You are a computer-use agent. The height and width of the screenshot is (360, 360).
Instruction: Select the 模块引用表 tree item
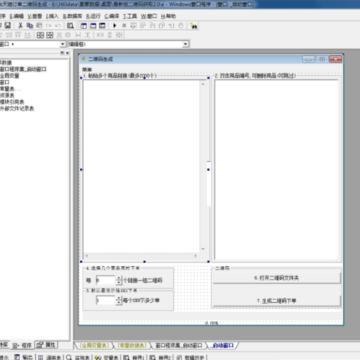[x=12, y=102]
